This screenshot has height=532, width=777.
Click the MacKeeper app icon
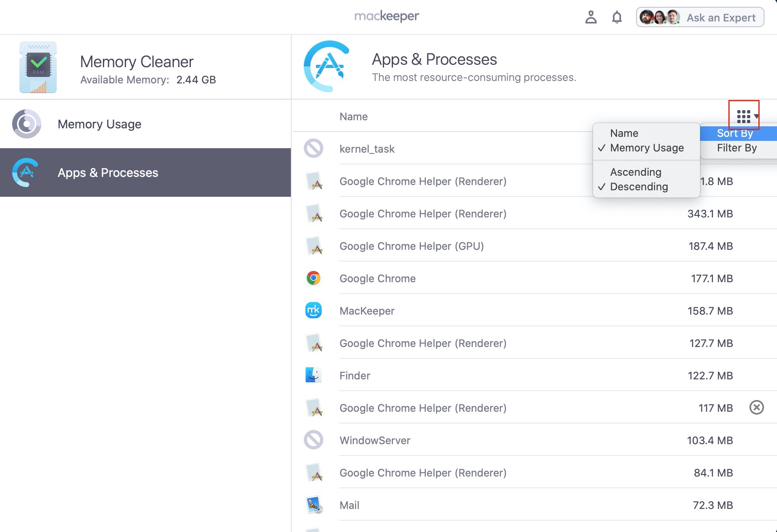click(x=314, y=311)
